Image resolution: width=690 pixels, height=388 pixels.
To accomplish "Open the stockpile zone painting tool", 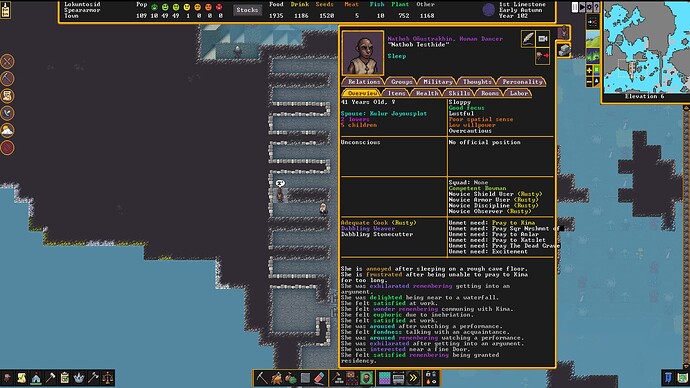I will [384, 378].
